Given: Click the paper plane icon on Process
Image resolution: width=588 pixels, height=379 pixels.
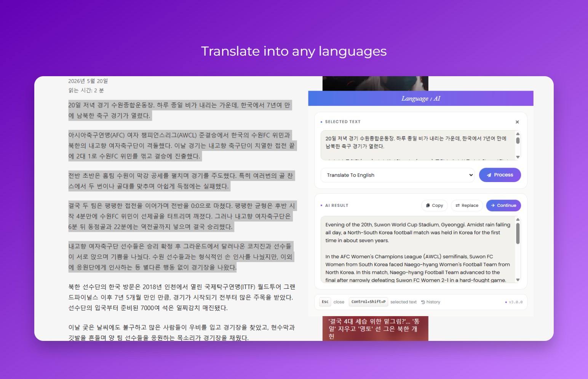Looking at the screenshot, I should pyautogui.click(x=489, y=175).
